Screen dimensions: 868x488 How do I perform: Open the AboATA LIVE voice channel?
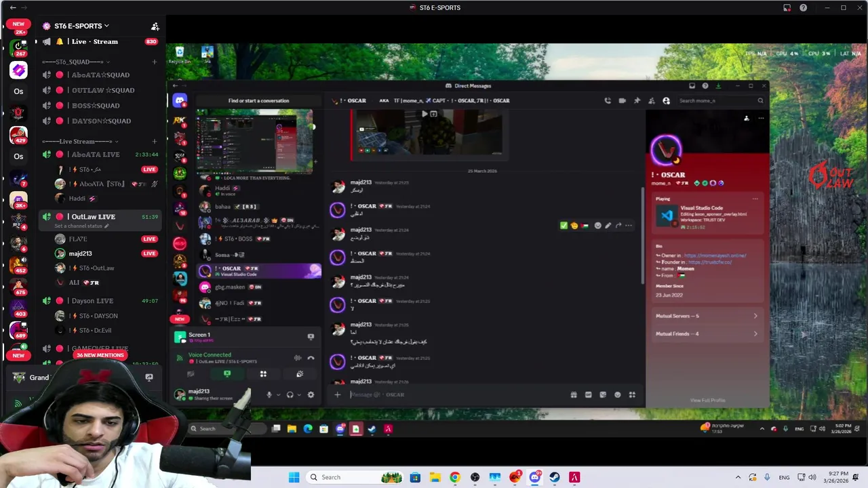[100, 155]
